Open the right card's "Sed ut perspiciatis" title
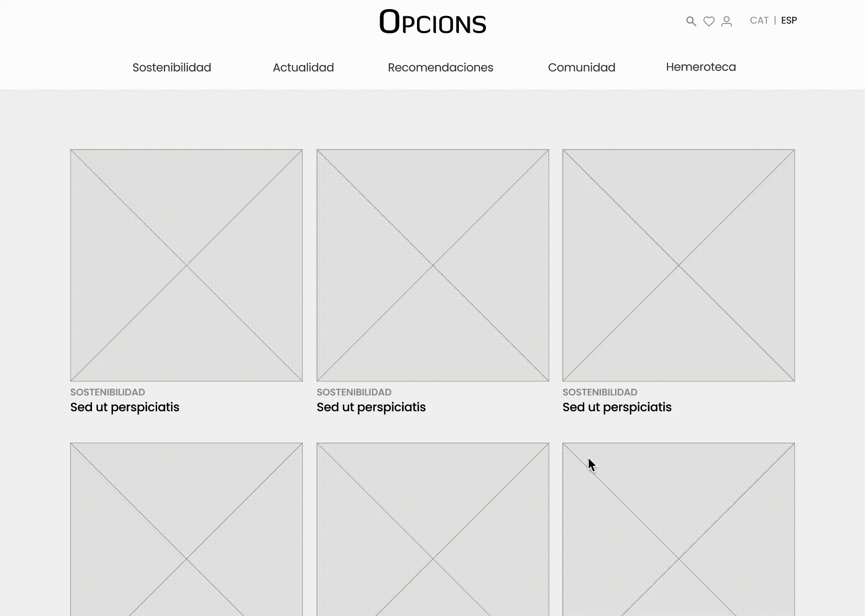 pyautogui.click(x=617, y=407)
